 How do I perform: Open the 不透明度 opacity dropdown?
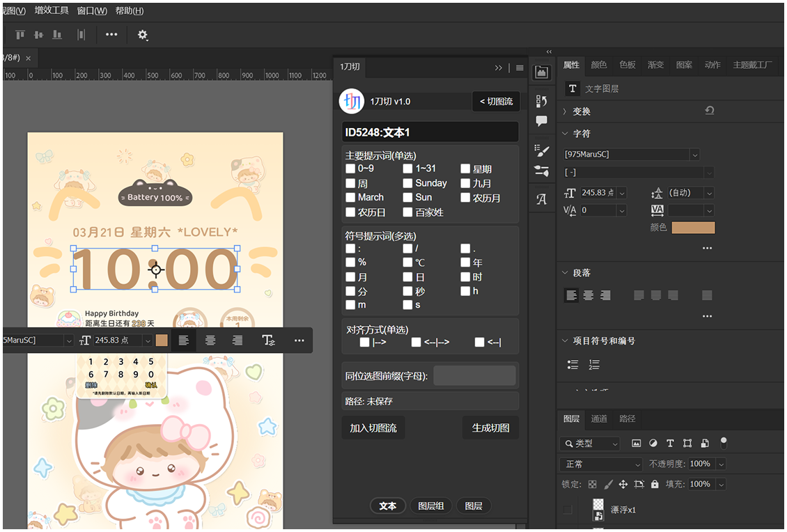point(721,464)
